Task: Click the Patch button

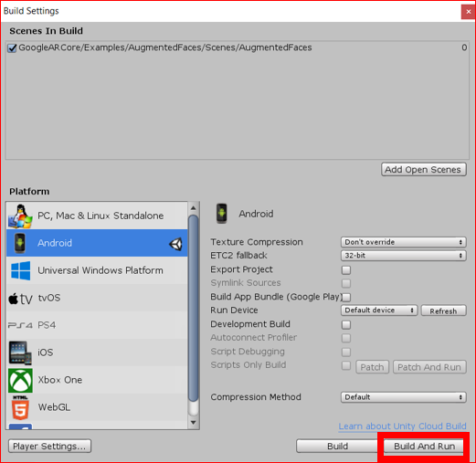Action: pos(372,367)
